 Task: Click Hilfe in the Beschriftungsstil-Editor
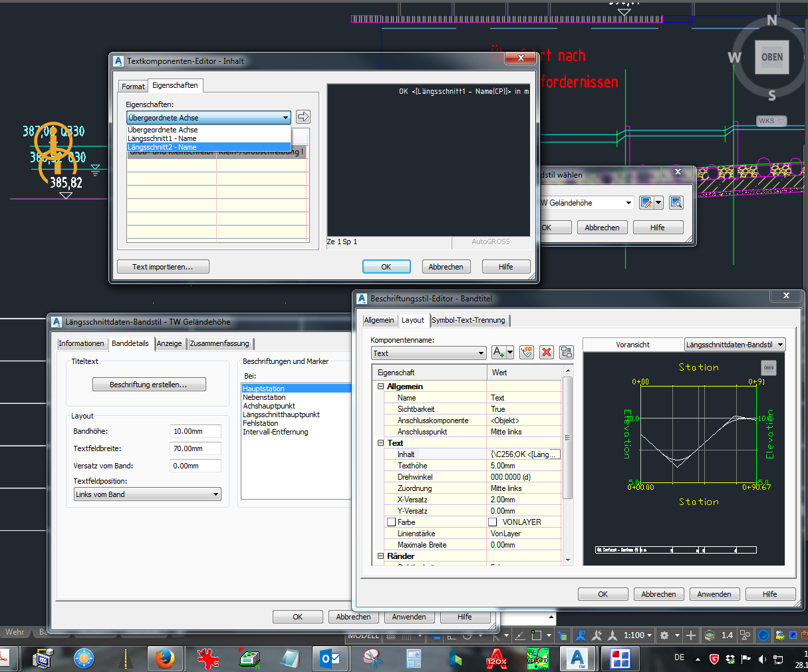(769, 594)
